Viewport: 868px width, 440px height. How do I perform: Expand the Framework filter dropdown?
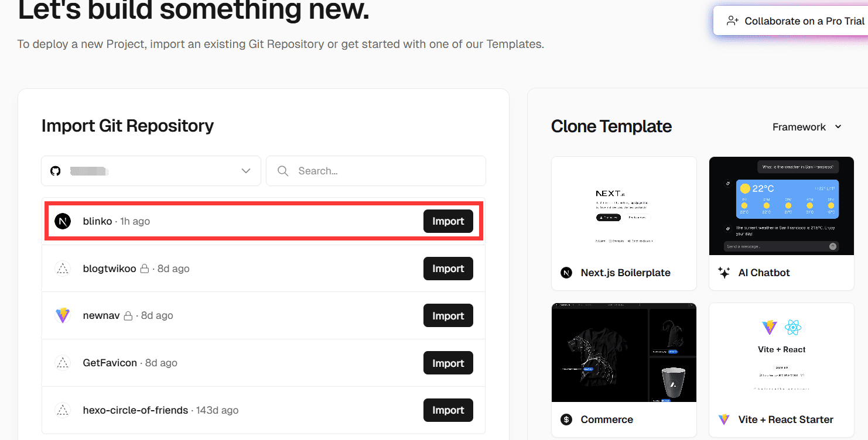pyautogui.click(x=807, y=127)
